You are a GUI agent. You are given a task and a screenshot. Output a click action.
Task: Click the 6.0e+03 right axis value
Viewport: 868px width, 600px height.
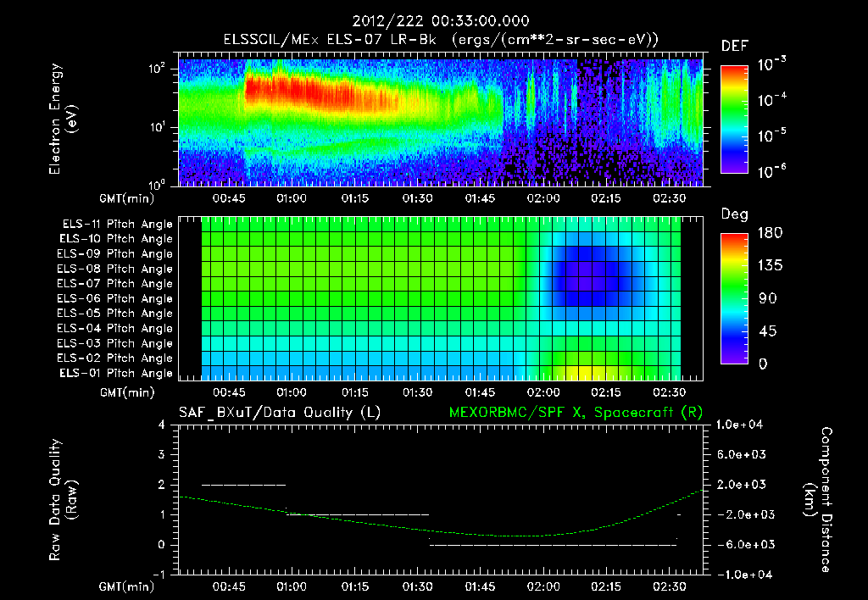741,454
